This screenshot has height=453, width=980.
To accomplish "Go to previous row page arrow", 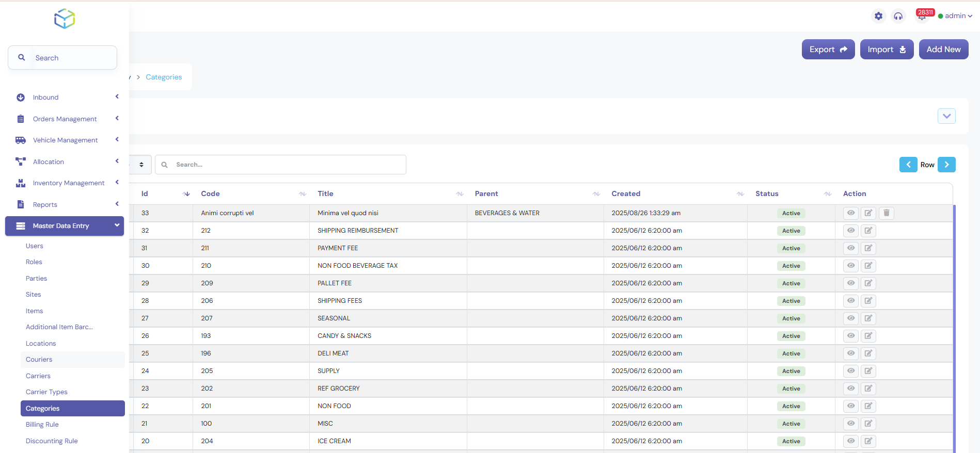I will point(908,165).
